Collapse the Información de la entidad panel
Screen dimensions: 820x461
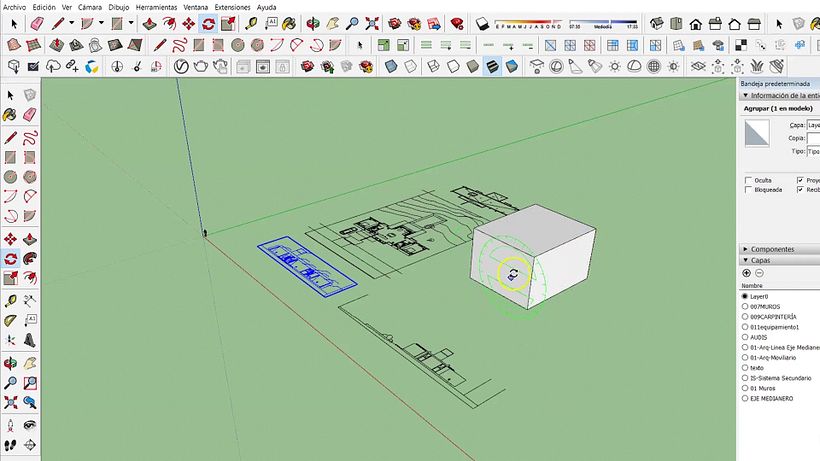(746, 96)
